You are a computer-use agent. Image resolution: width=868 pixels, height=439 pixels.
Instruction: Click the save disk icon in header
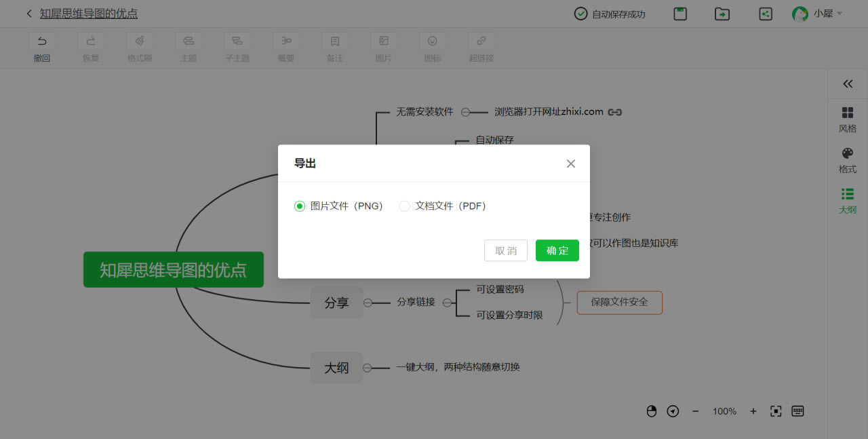[x=680, y=14]
